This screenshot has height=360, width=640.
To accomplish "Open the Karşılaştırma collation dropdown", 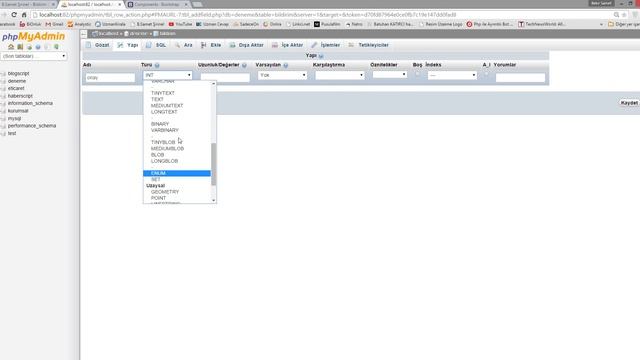I will 340,75.
